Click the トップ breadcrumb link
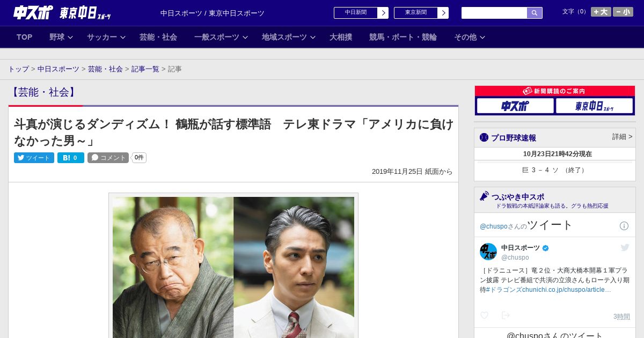 coord(19,69)
